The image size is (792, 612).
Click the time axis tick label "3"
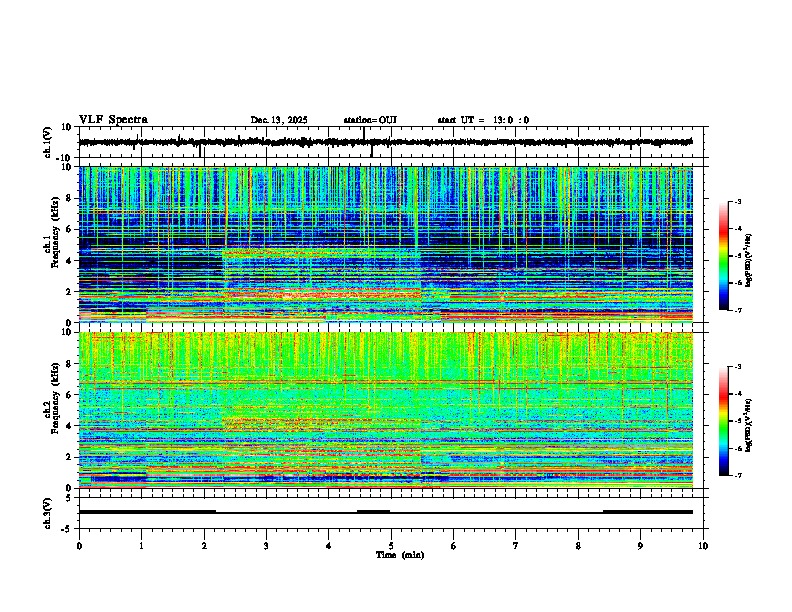coord(266,545)
